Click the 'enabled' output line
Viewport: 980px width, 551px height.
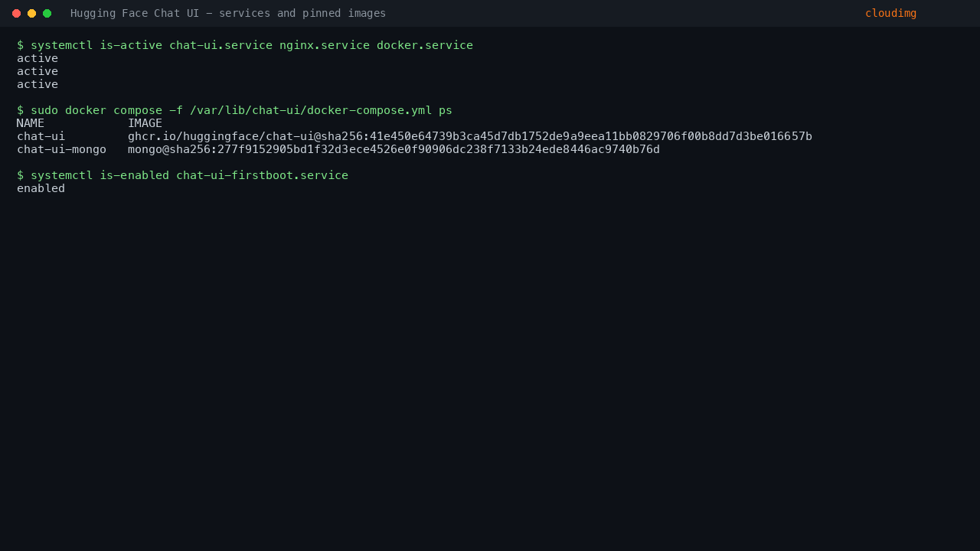[x=41, y=188]
